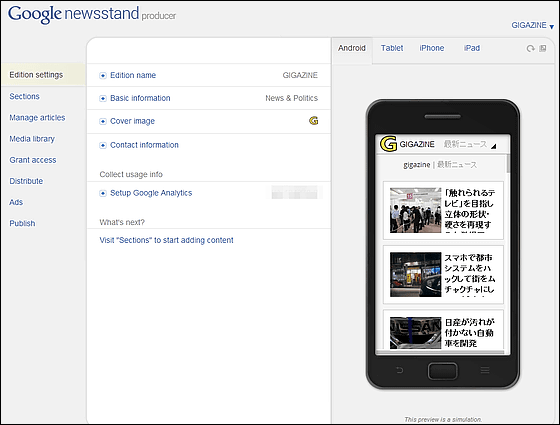
Task: Click gigazine | 最新ニュース preview heading
Action: coord(440,165)
